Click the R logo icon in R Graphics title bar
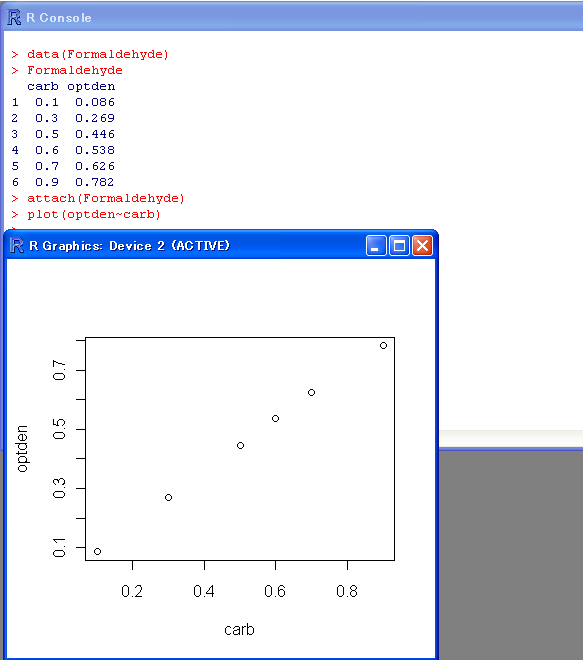 (x=16, y=245)
